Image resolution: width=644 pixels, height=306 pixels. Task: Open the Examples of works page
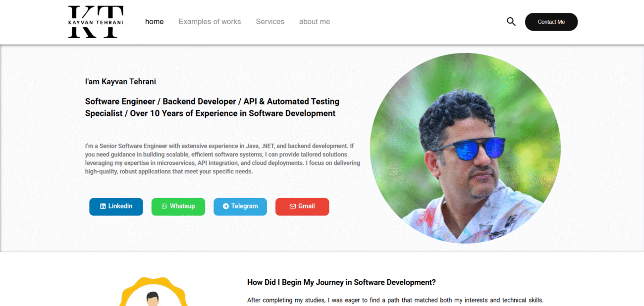pyautogui.click(x=210, y=22)
